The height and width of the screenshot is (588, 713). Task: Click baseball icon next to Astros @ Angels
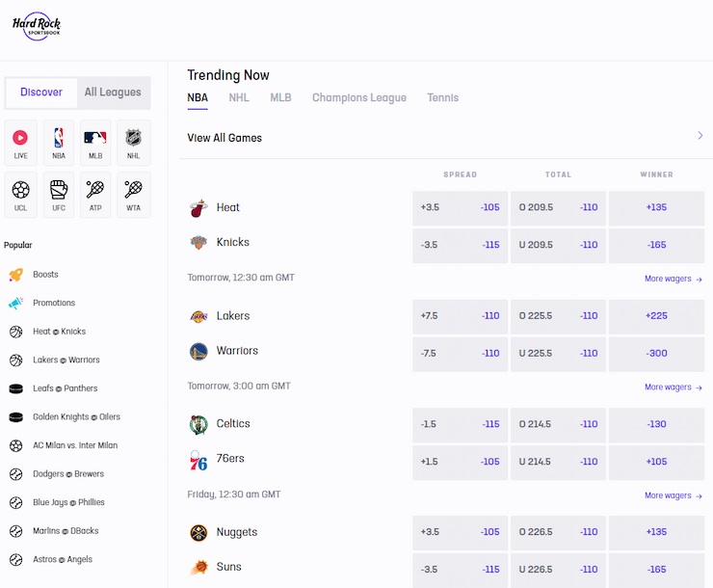point(16,559)
